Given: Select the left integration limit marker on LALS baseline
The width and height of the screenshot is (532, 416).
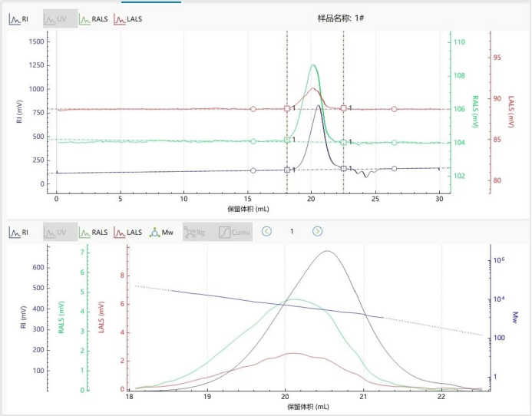Looking at the screenshot, I should click(x=287, y=109).
